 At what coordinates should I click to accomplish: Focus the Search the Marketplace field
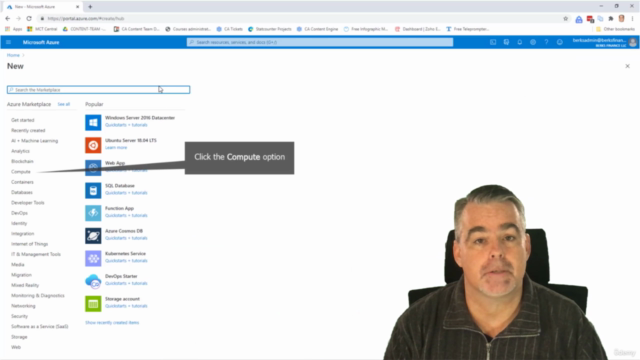(x=98, y=89)
